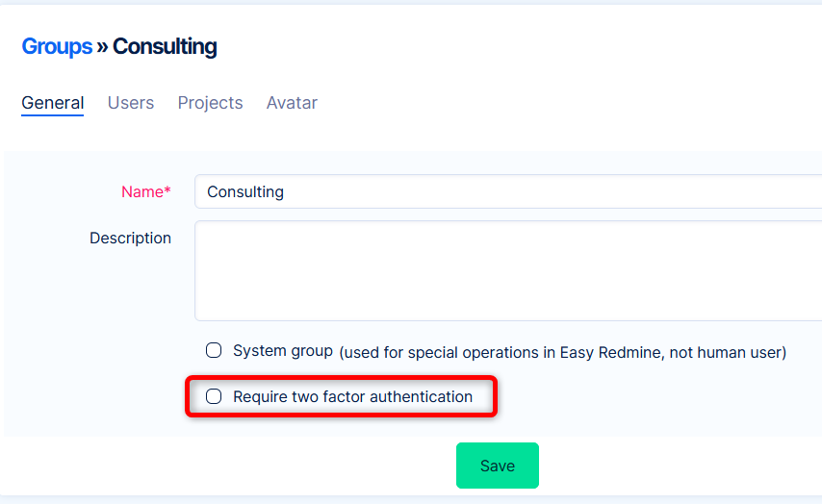Open the Users tab

pos(131,103)
